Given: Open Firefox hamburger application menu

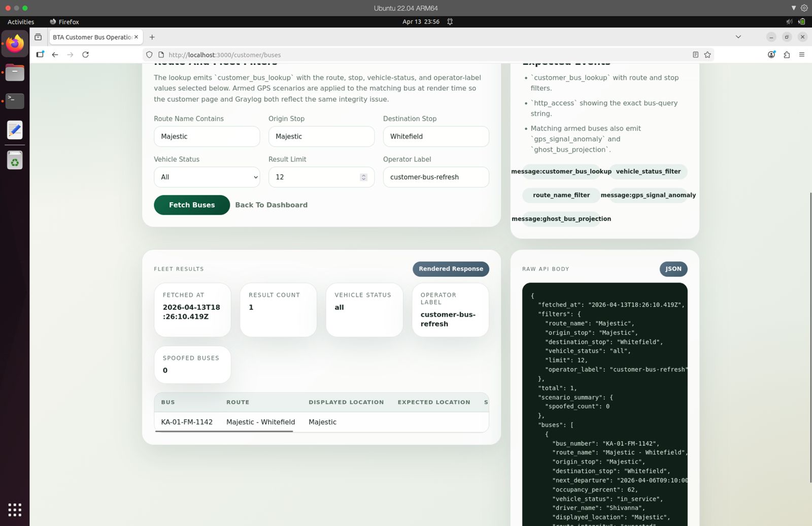Looking at the screenshot, I should coord(802,55).
